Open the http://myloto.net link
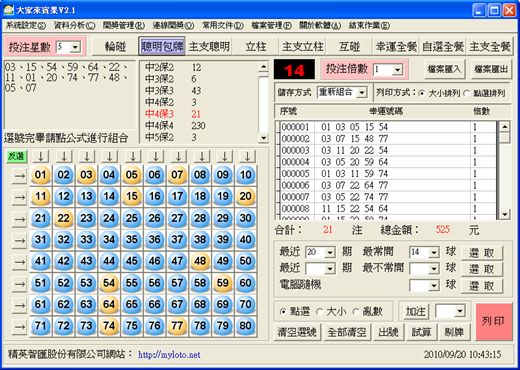520x370 pixels. (x=169, y=355)
